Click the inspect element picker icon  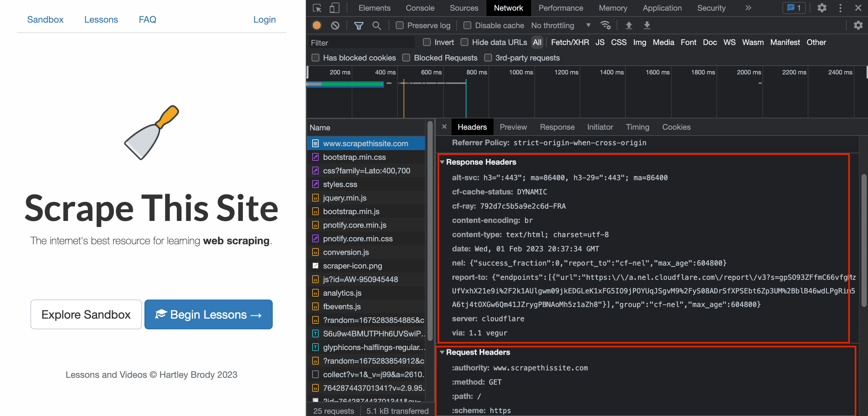(x=317, y=8)
